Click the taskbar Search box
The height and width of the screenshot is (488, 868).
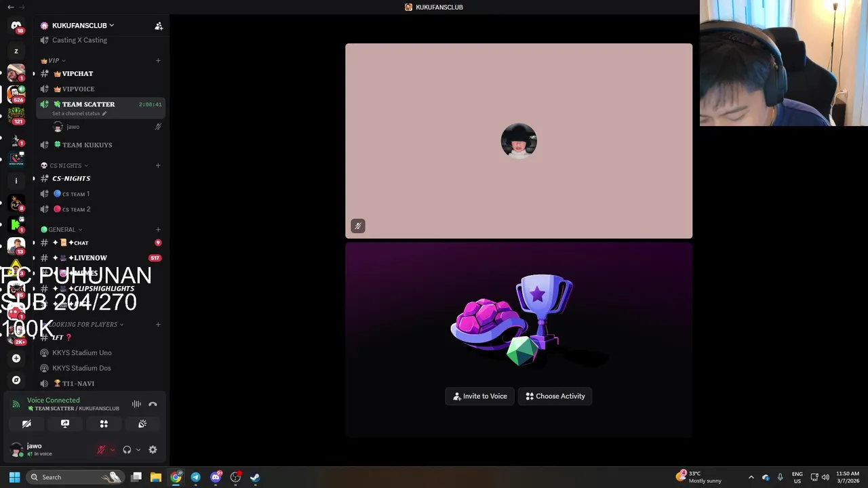76,477
